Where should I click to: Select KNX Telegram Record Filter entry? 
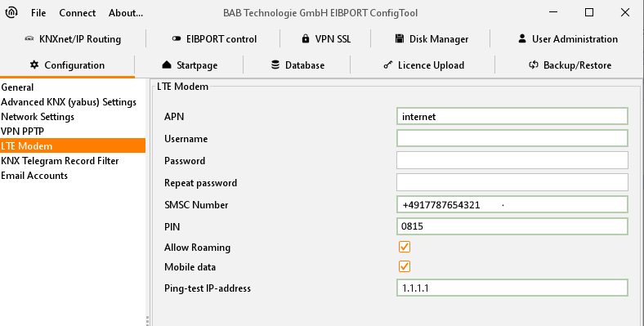[60, 161]
